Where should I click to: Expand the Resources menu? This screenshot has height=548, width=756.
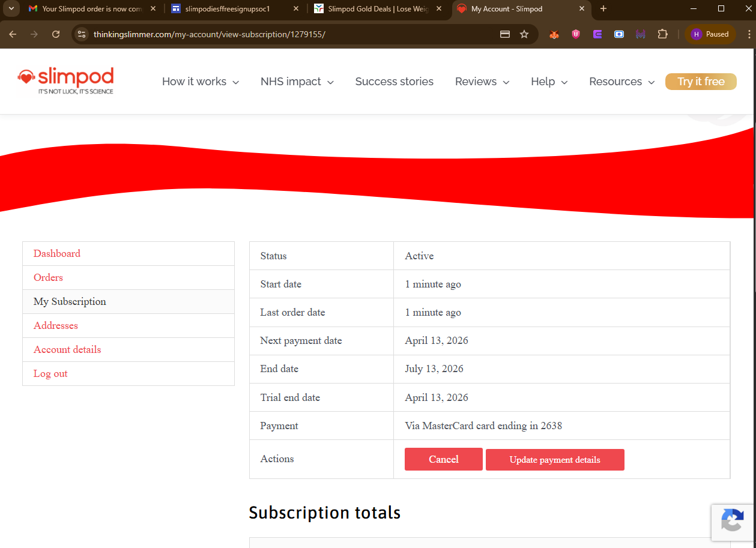pos(622,82)
